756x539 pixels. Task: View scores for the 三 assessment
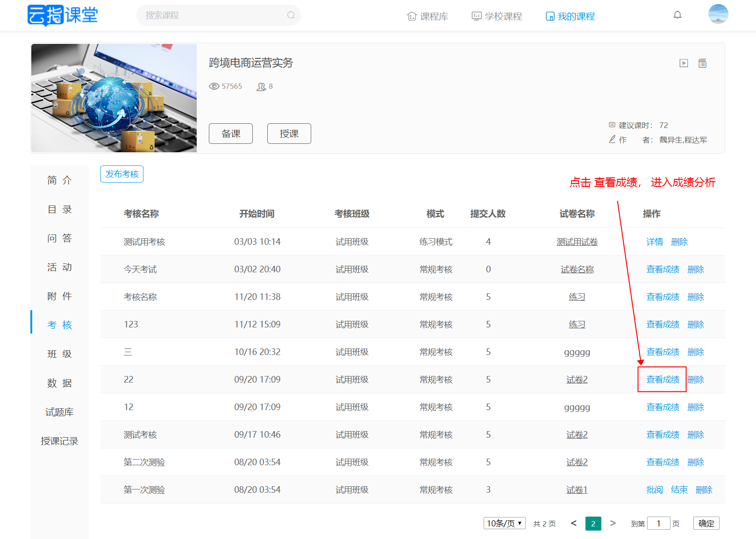663,352
